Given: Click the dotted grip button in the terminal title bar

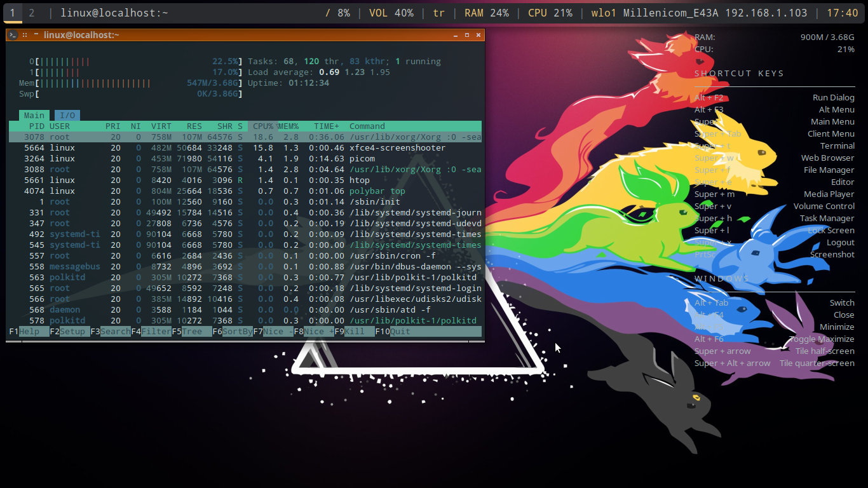Looking at the screenshot, I should coord(24,35).
